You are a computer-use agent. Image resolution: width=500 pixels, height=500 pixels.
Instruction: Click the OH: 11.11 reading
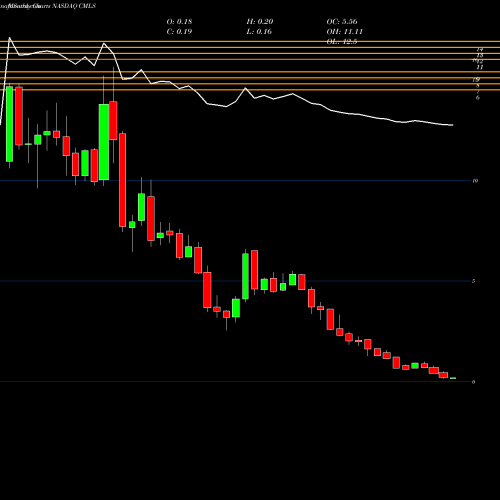pos(344,31)
